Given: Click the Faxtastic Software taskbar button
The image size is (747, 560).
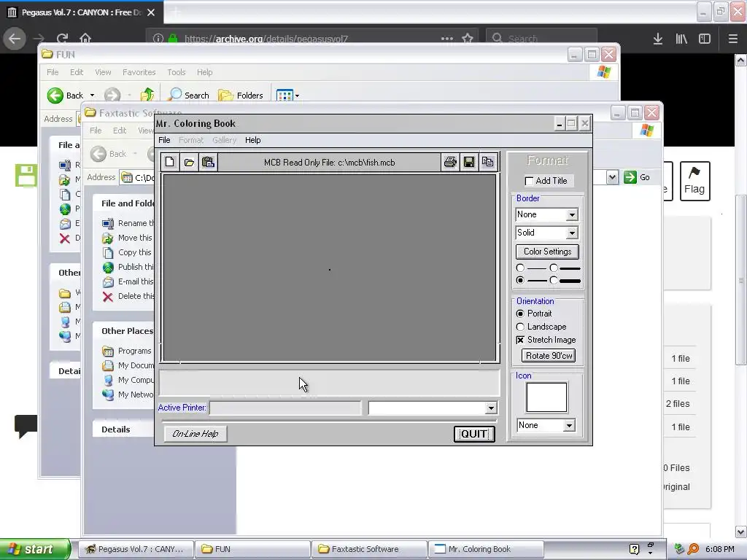Looking at the screenshot, I should pyautogui.click(x=368, y=549).
